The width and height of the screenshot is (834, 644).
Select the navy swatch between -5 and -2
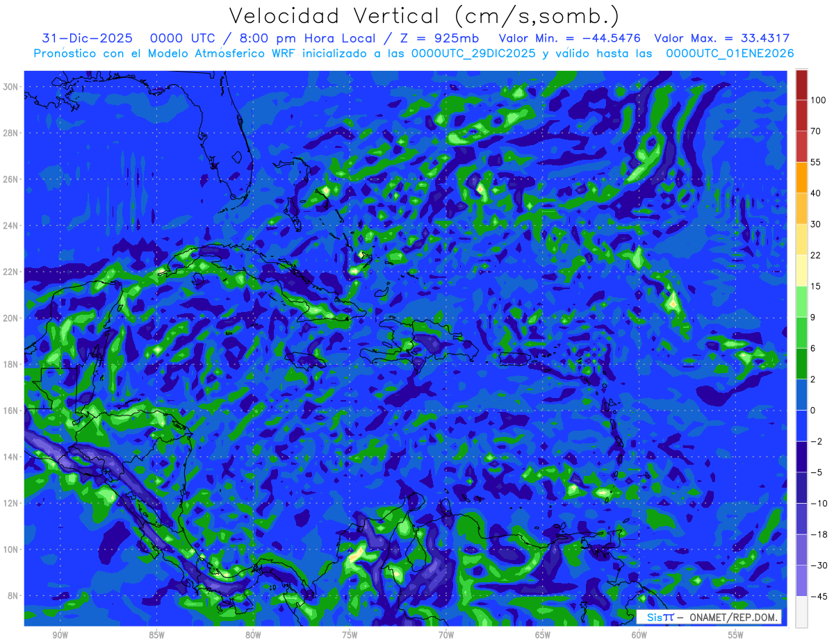(801, 457)
